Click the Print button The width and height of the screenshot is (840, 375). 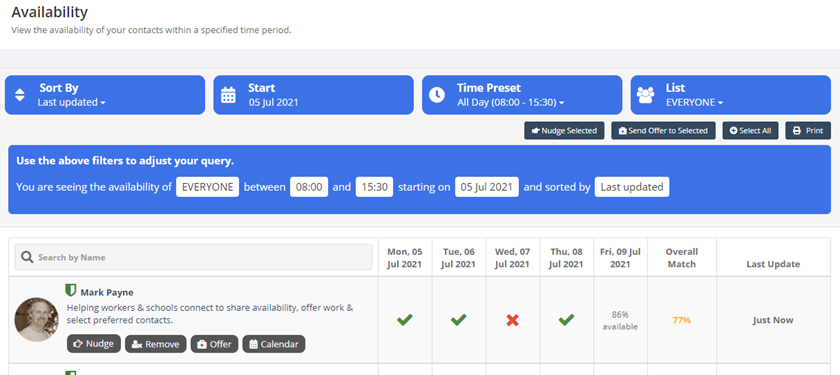point(808,131)
